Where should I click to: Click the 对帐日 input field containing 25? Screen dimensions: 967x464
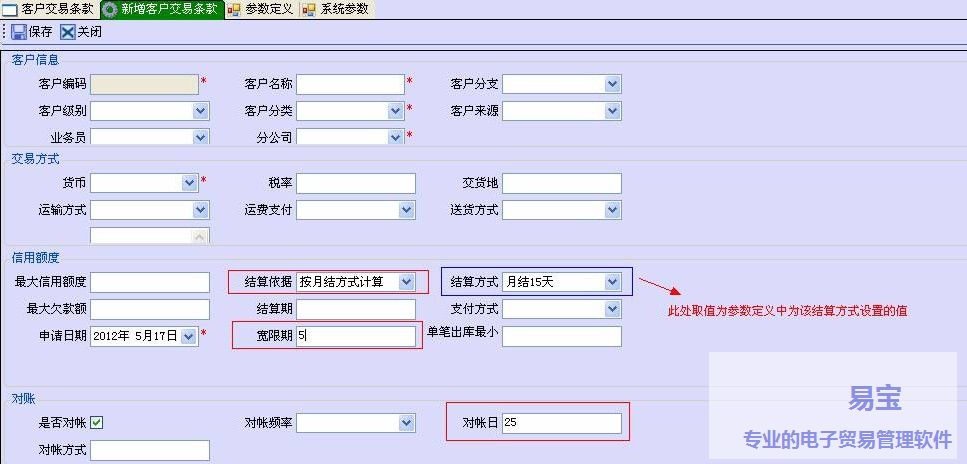pyautogui.click(x=561, y=423)
